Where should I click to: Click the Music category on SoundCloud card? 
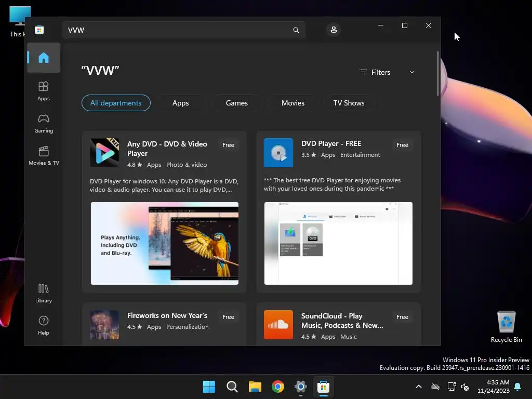349,337
